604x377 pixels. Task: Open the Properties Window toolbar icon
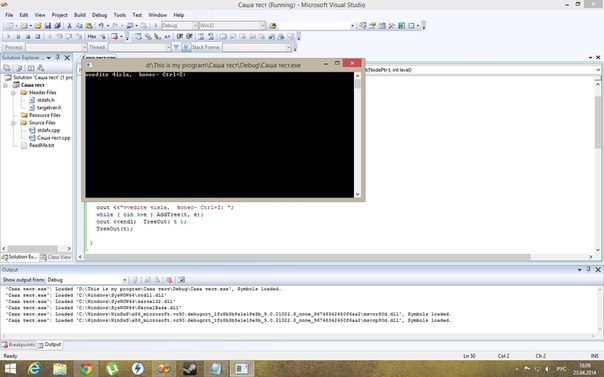coord(372,26)
